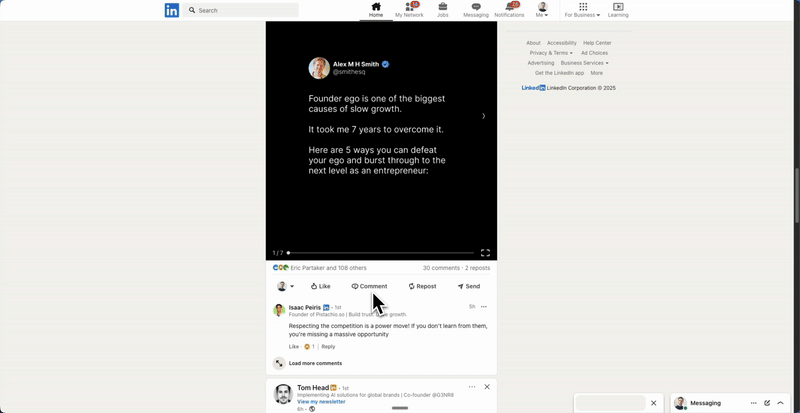Expand the Me profile menu
This screenshot has height=413, width=800.
tap(542, 10)
